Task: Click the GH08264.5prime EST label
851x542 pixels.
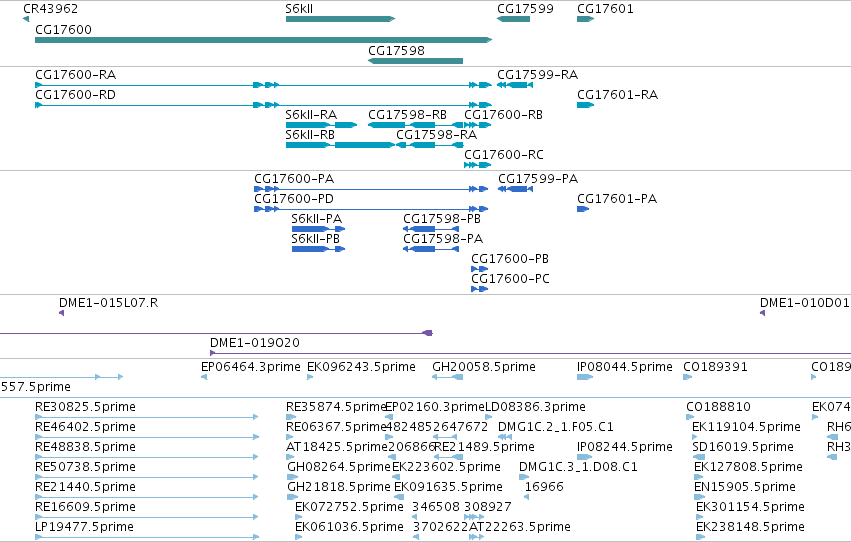Action: coord(339,468)
